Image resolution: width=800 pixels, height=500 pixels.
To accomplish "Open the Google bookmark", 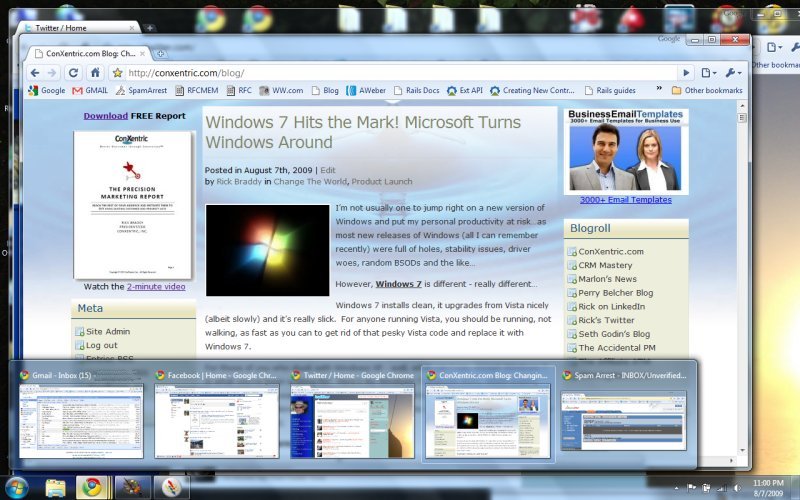I will [x=47, y=90].
